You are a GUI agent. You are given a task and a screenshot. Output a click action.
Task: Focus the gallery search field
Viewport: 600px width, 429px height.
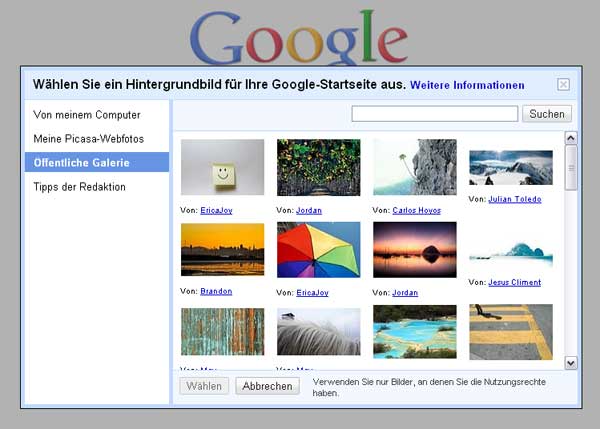point(435,114)
